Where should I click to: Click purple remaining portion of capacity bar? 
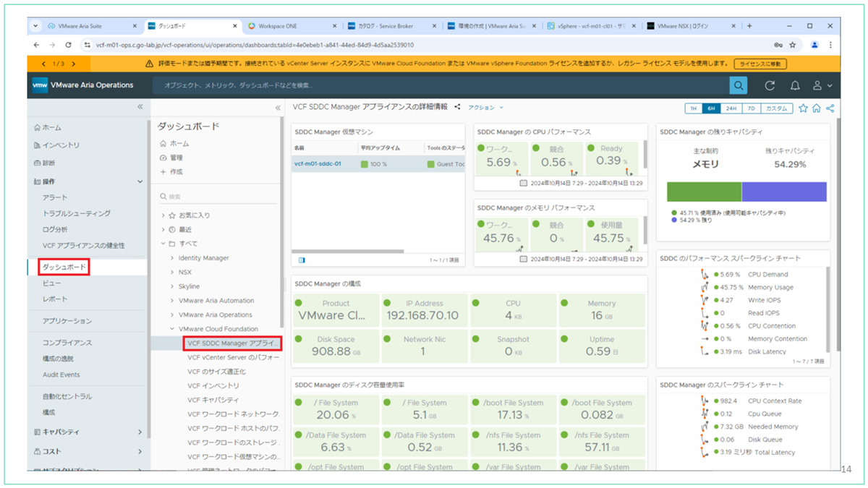click(x=784, y=192)
